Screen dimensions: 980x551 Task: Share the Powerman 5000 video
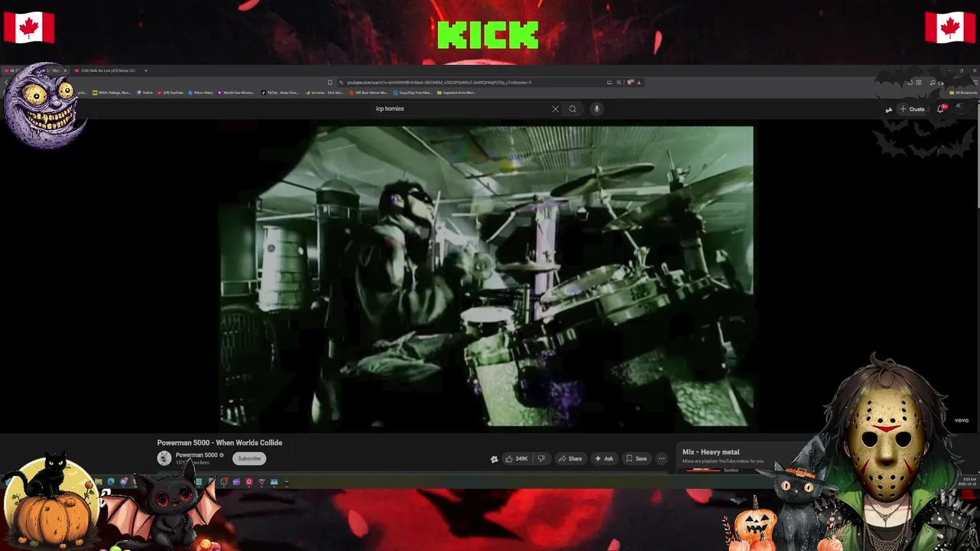pyautogui.click(x=570, y=458)
